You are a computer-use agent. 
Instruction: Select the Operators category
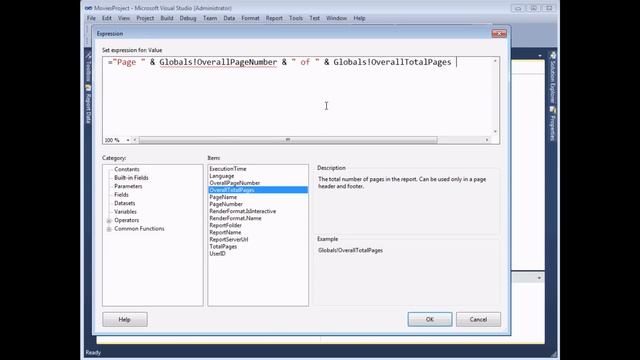(127, 220)
